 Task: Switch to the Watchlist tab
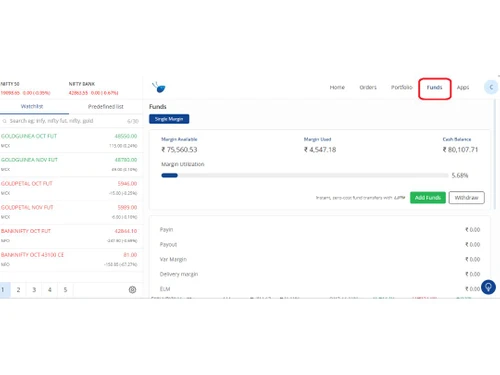tap(32, 106)
